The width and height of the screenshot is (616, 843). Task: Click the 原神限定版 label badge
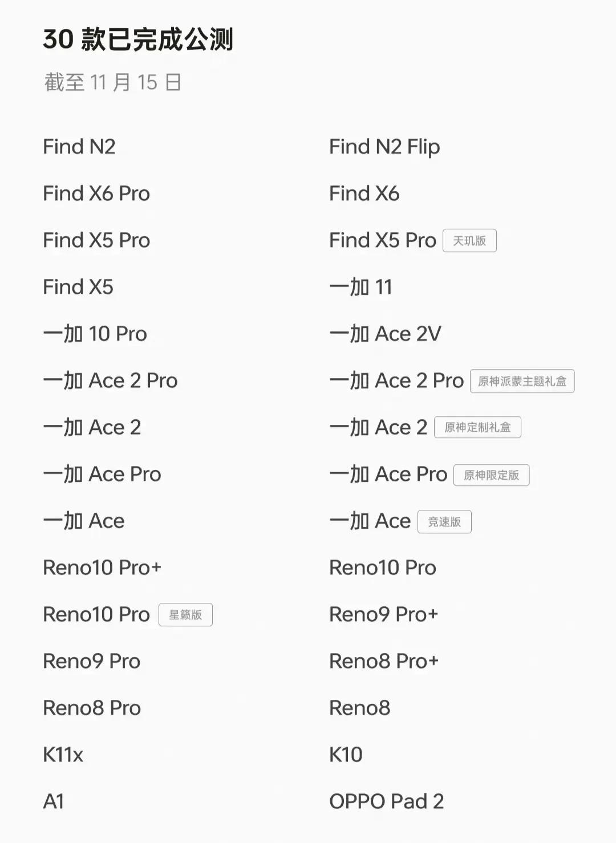tap(491, 475)
